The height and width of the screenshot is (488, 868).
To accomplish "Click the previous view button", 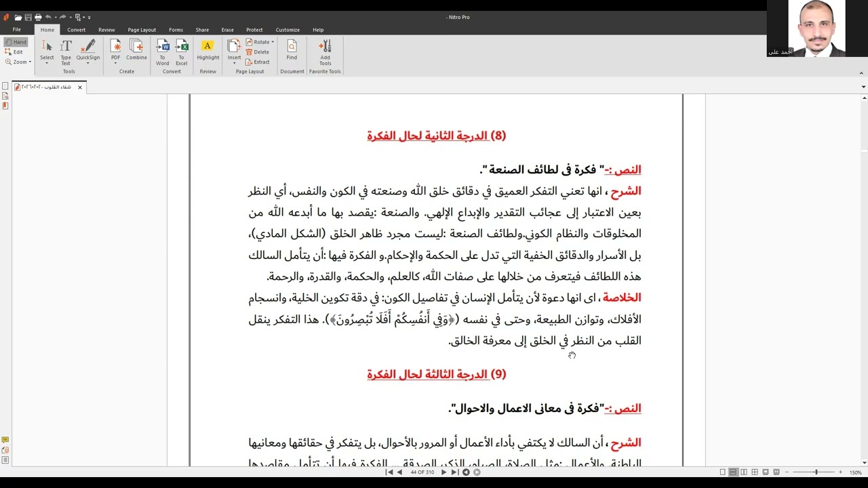I will (466, 472).
